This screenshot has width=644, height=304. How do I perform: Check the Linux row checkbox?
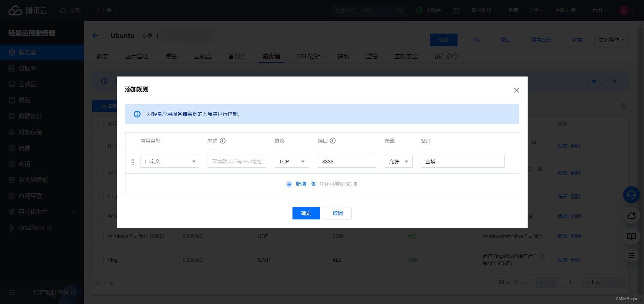coord(100,197)
